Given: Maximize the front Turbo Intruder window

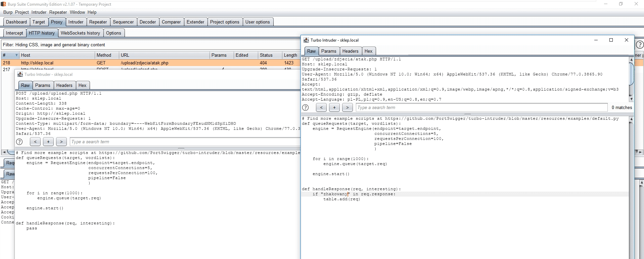Looking at the screenshot, I should click(611, 40).
